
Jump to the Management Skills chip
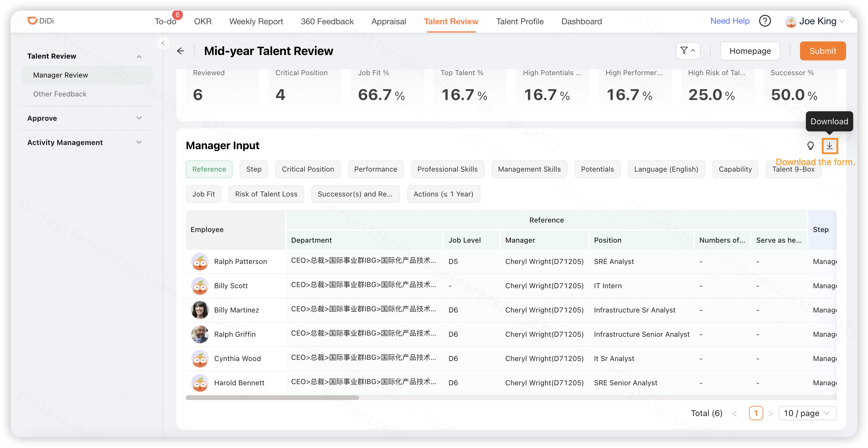coord(529,169)
